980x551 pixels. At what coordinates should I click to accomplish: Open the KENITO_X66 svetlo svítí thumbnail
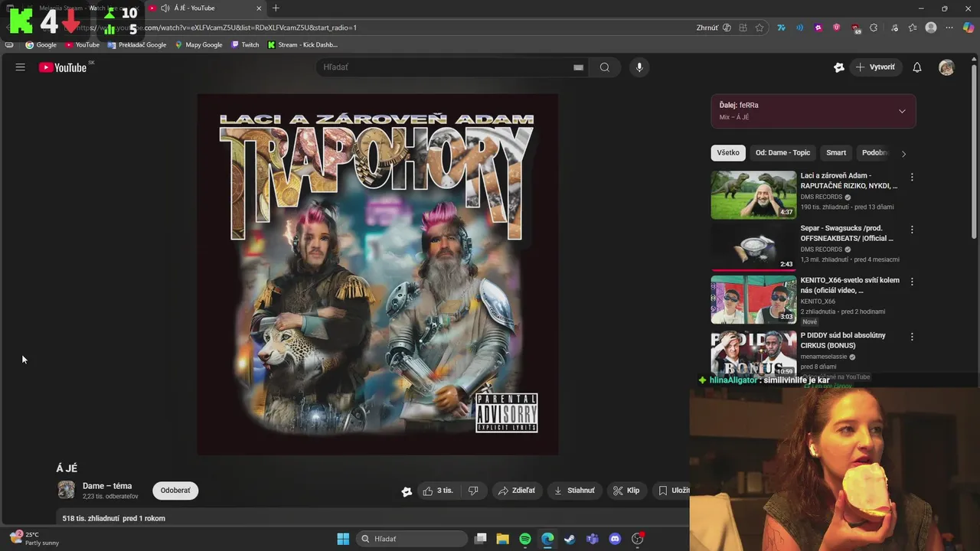point(753,299)
